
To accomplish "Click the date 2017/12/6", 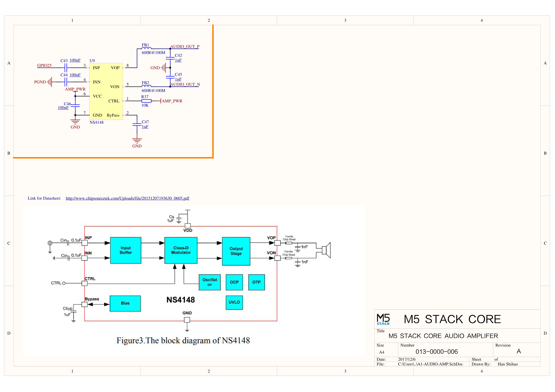I will [x=407, y=359].
